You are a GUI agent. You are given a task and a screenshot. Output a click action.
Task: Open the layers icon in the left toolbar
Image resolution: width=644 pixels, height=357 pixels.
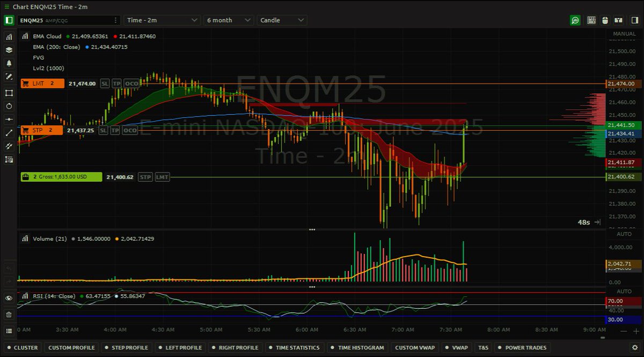pyautogui.click(x=9, y=50)
